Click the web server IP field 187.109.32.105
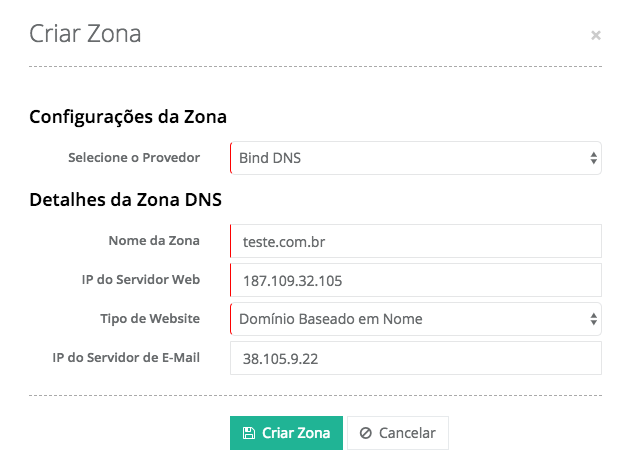 (x=415, y=280)
